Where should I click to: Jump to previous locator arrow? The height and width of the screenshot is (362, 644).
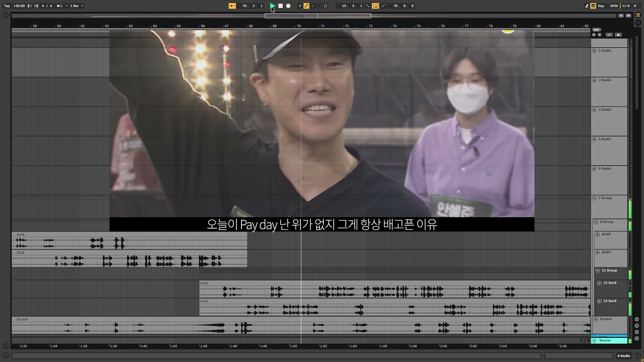[x=594, y=35]
